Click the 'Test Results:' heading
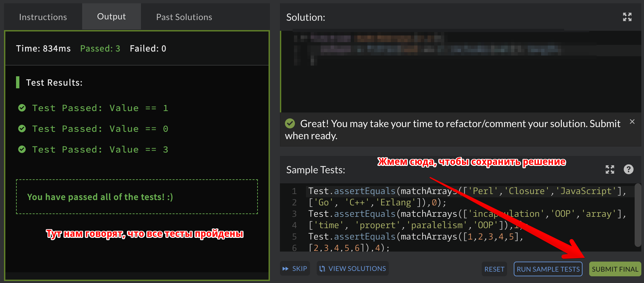The image size is (644, 283). (54, 83)
